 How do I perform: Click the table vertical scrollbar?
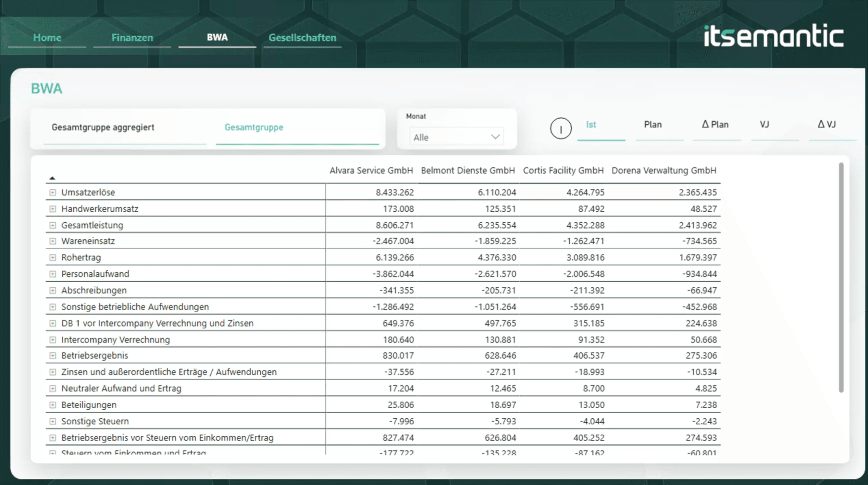(841, 278)
